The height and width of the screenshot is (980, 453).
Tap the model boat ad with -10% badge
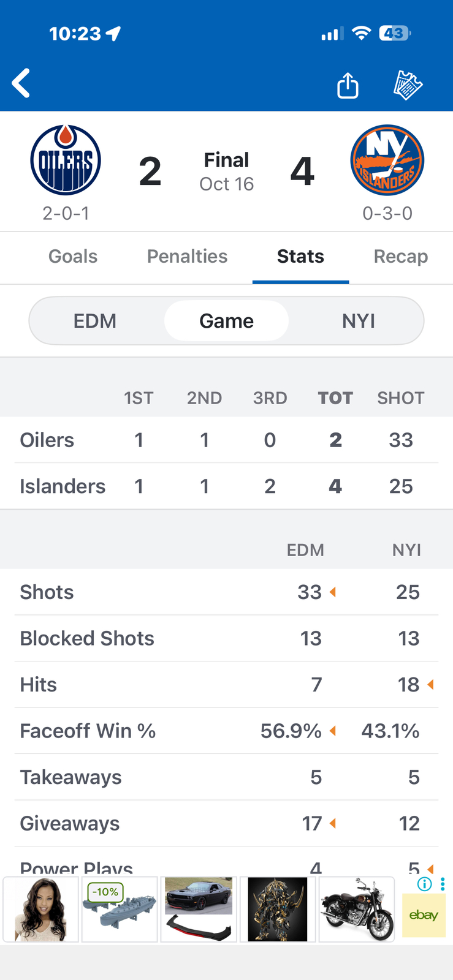pyautogui.click(x=120, y=910)
